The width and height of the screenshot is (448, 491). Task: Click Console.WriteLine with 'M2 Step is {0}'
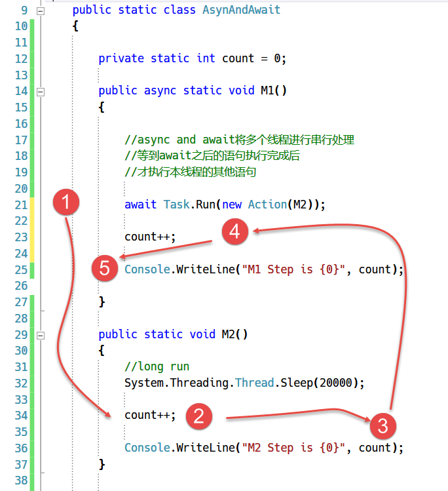tap(264, 448)
